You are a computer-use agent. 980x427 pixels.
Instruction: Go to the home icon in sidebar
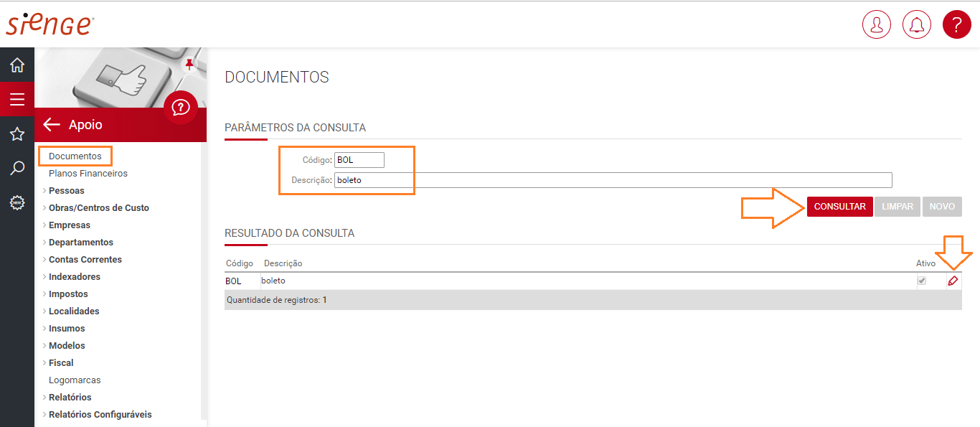(17, 65)
